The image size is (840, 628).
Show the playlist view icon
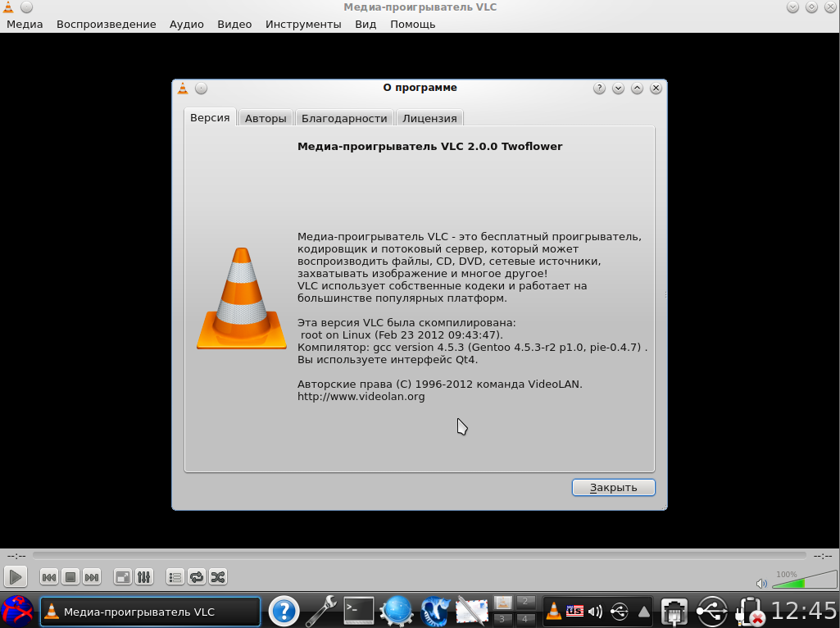click(x=175, y=577)
